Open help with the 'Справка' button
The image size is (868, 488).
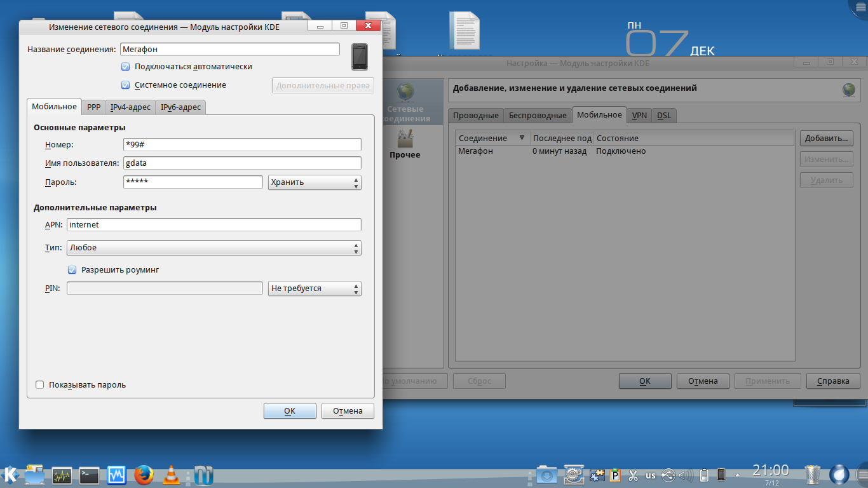coord(833,381)
